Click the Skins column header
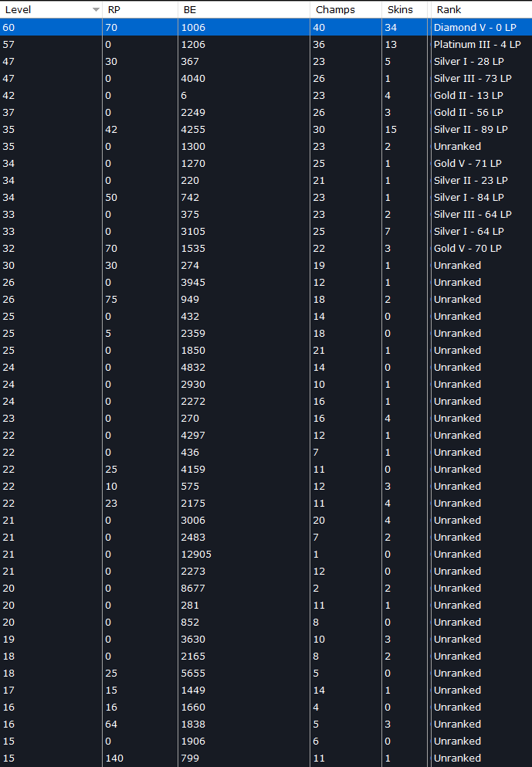Image resolution: width=532 pixels, height=767 pixels. 405,9
